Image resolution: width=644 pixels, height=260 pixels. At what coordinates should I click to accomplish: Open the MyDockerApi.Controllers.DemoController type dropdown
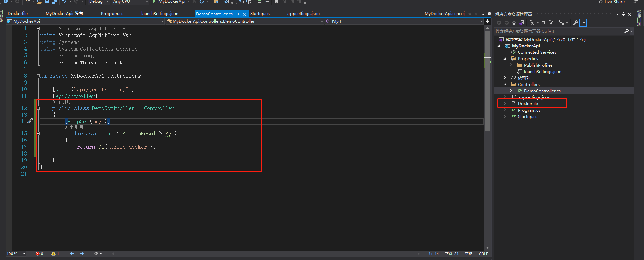coord(245,21)
